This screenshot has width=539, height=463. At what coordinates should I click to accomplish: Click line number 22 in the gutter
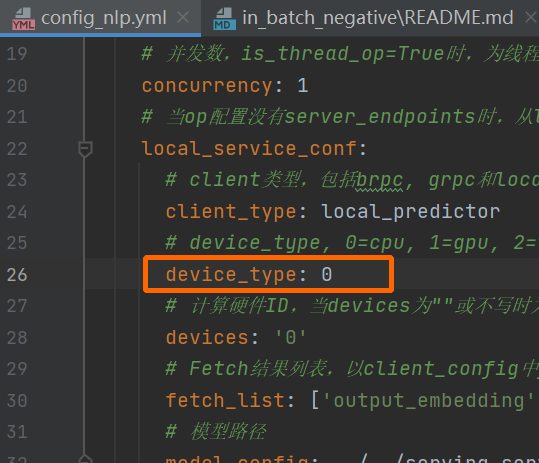(17, 149)
